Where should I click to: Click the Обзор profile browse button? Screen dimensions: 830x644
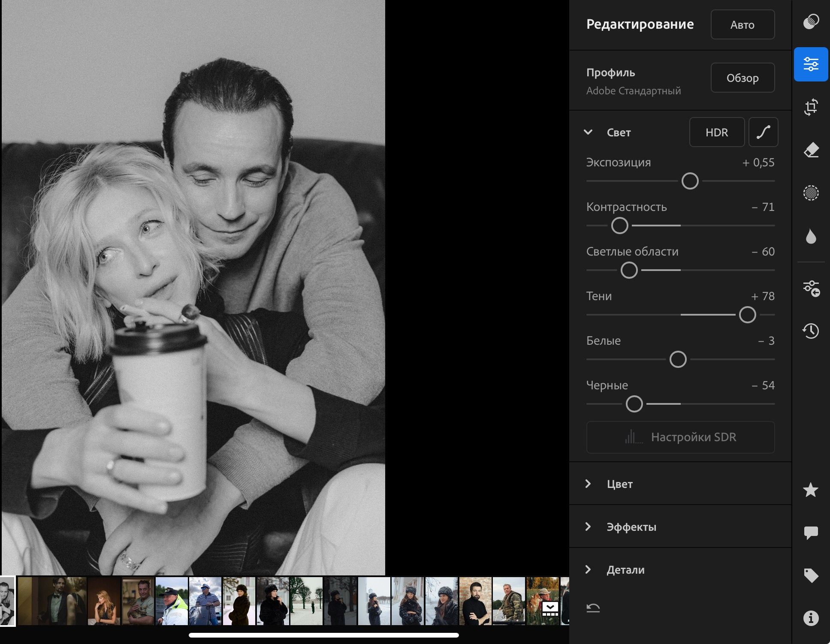742,78
